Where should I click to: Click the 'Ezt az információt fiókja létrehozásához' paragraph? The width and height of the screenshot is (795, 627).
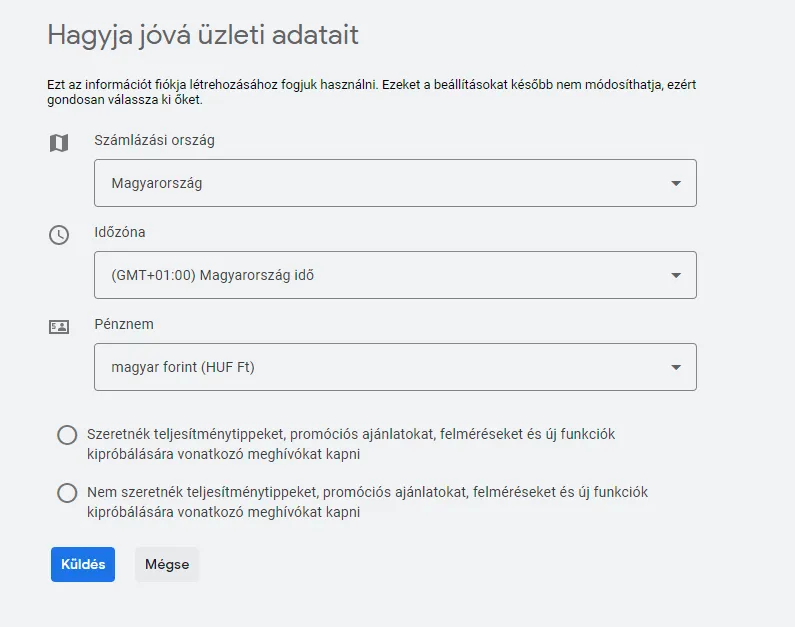[371, 92]
